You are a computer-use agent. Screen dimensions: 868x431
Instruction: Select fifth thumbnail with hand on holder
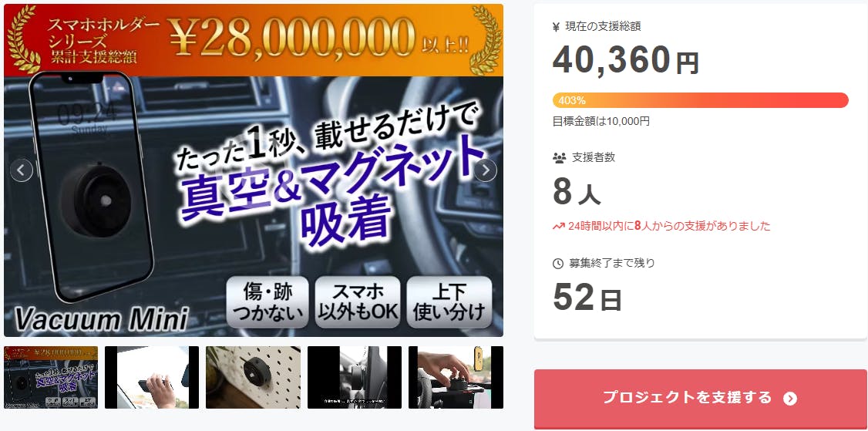[x=456, y=377]
